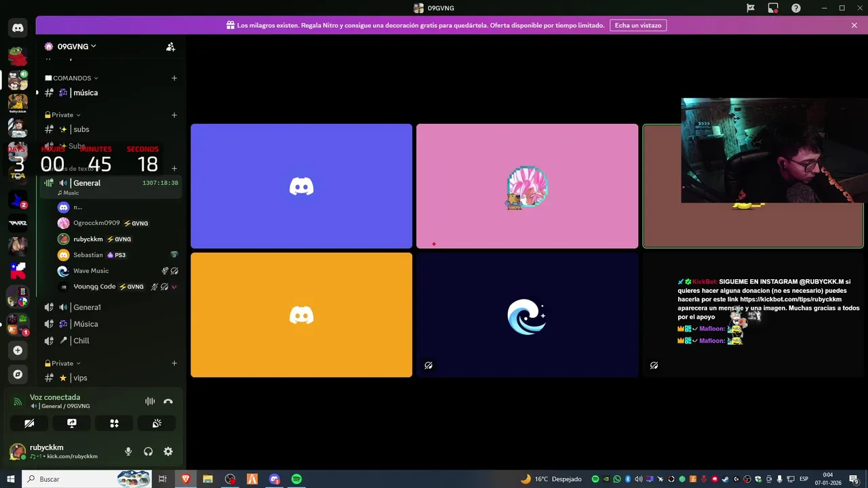Image resolution: width=868 pixels, height=488 pixels.
Task: Open the vips text channel
Action: tap(111, 378)
